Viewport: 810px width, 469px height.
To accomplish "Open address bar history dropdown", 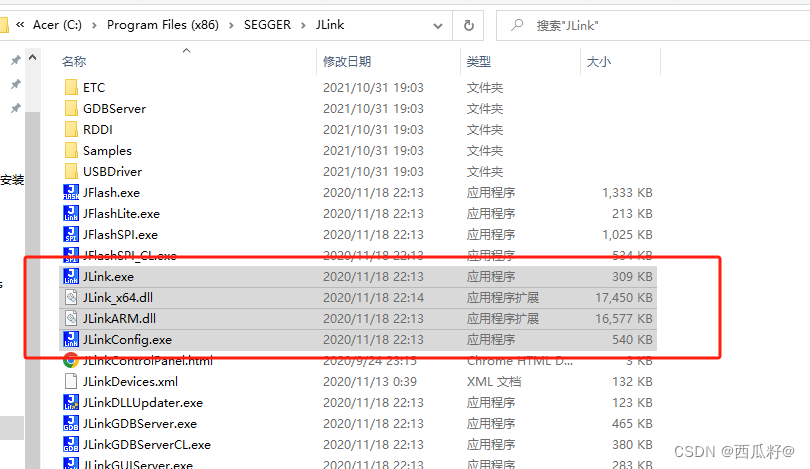I will pyautogui.click(x=438, y=25).
